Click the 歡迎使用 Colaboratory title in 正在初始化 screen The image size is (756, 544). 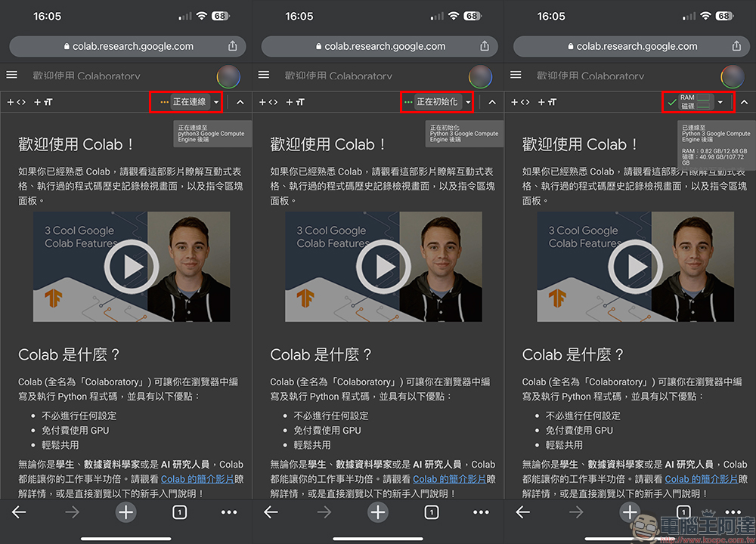coord(339,76)
